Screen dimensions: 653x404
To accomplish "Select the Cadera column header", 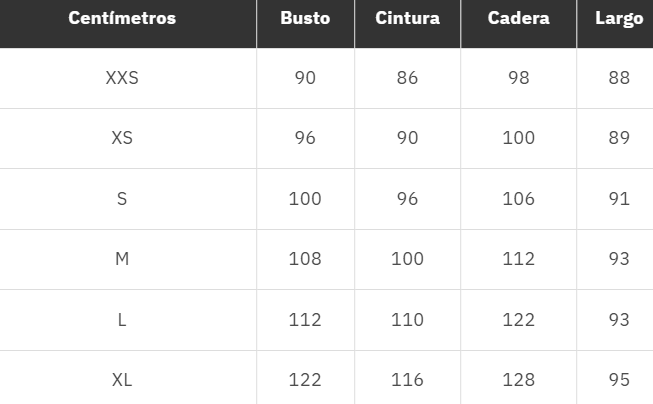I will click(x=518, y=19).
